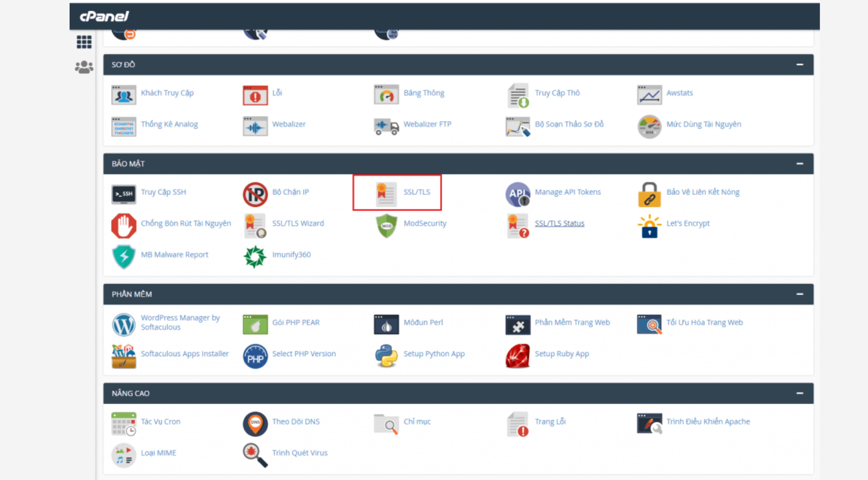Open the Manage API Tokens icon
The height and width of the screenshot is (480, 868).
(518, 194)
